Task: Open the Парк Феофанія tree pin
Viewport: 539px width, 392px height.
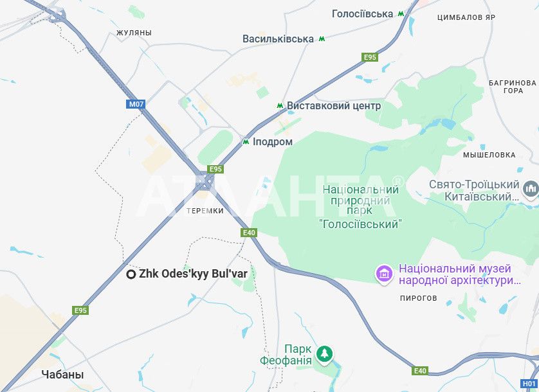Action: coord(325,354)
